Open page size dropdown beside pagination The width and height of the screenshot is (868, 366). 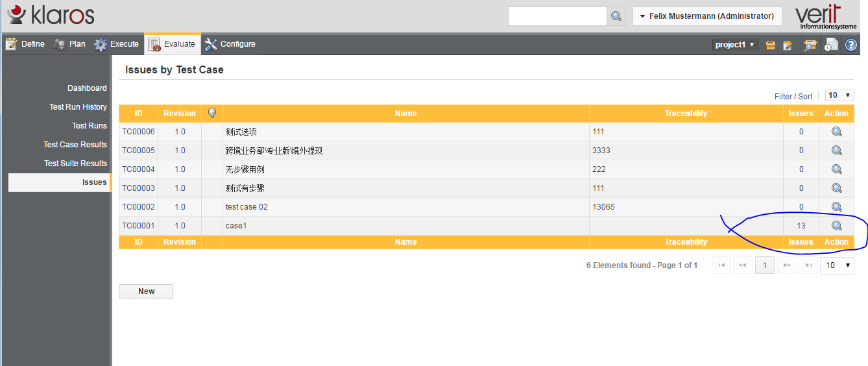(x=837, y=265)
